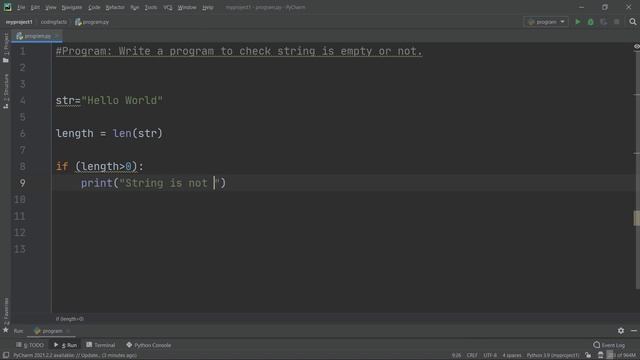
Task: Open the Python Console tool window
Action: [x=149, y=345]
